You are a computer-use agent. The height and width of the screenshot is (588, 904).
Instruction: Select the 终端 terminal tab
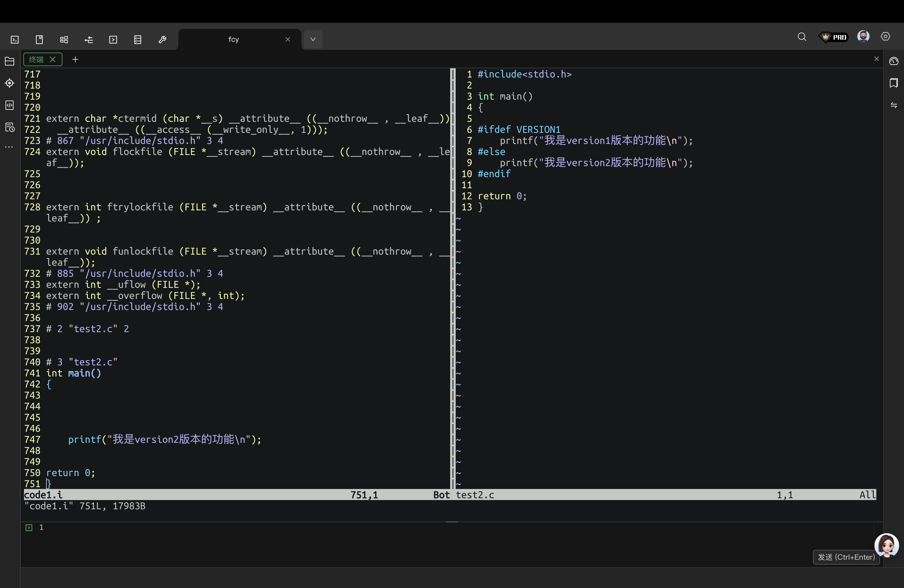(x=37, y=60)
